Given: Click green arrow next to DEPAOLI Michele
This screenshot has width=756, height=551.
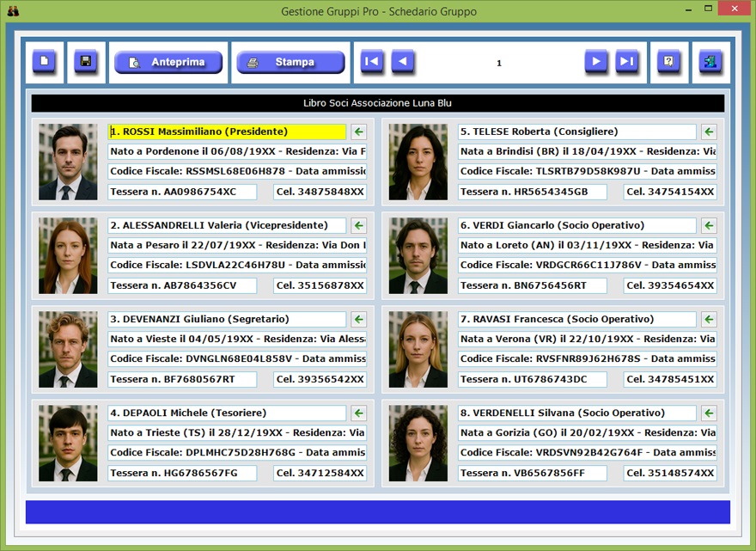Looking at the screenshot, I should (x=359, y=413).
